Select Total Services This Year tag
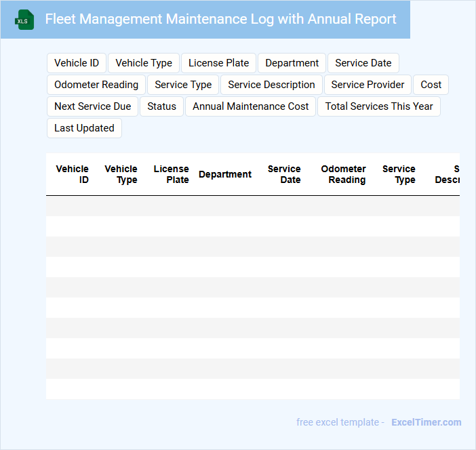476x450 pixels. 379,106
